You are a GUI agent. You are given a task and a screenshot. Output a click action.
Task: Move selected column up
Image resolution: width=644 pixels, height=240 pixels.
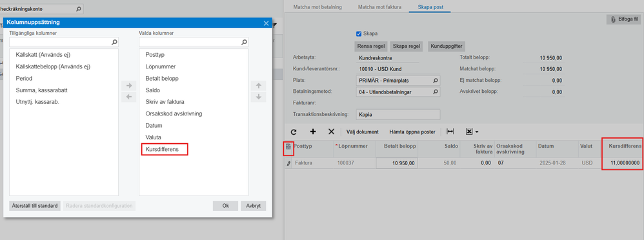click(x=258, y=85)
